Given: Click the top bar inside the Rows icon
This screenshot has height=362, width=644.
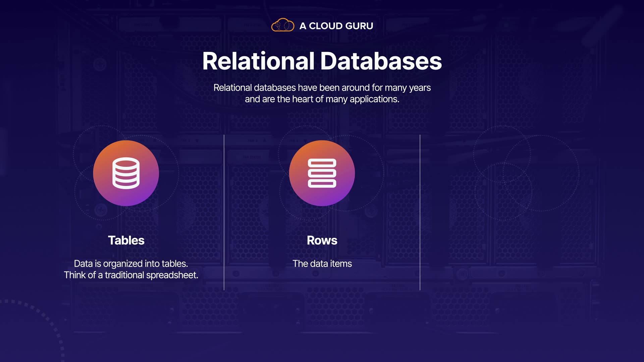Looking at the screenshot, I should [x=322, y=163].
